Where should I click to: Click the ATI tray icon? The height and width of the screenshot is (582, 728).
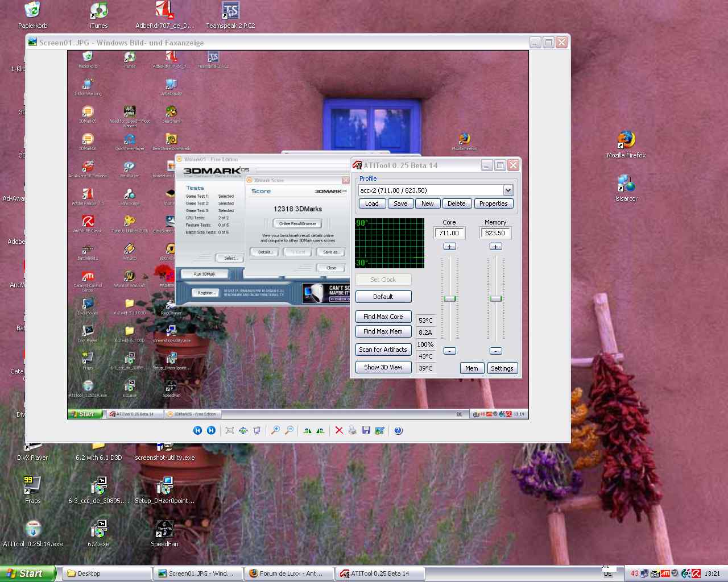pyautogui.click(x=664, y=573)
